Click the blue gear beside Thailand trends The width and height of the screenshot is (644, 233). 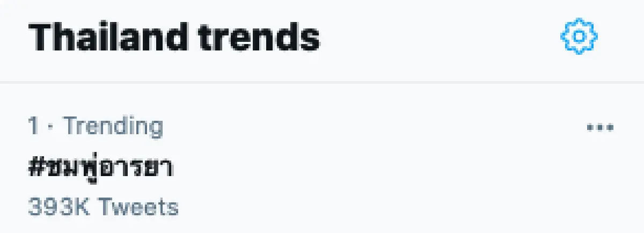[579, 36]
